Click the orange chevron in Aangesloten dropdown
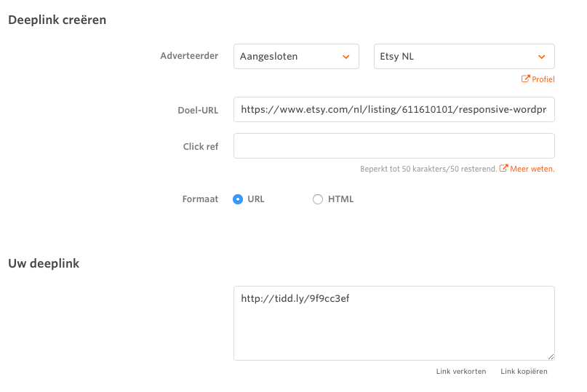This screenshot has width=587, height=392. tap(345, 57)
